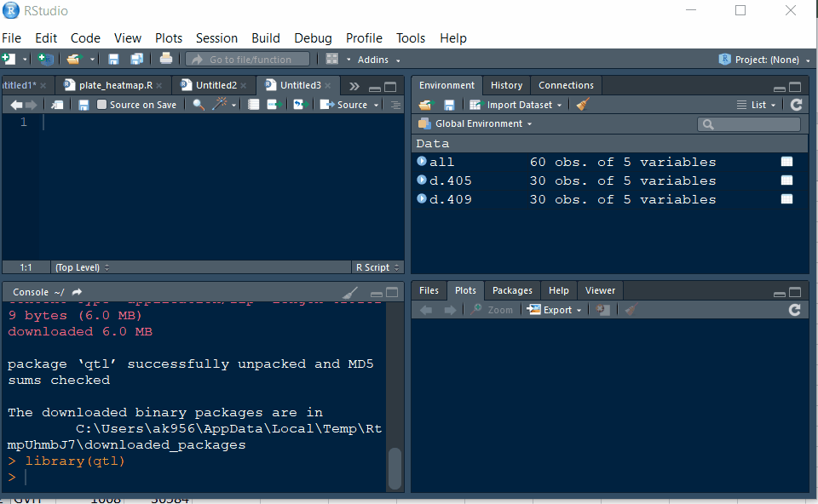
Task: Open an existing file via the folder icon
Action: [74, 60]
